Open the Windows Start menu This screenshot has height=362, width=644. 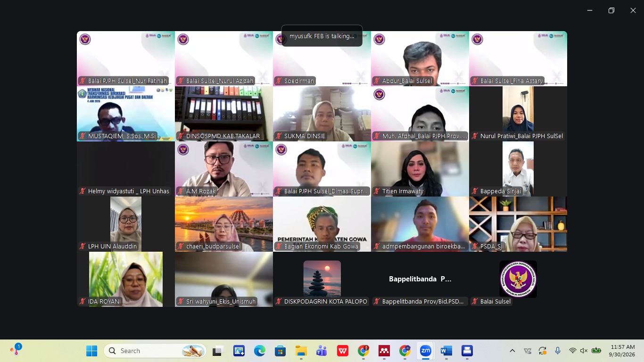point(91,351)
